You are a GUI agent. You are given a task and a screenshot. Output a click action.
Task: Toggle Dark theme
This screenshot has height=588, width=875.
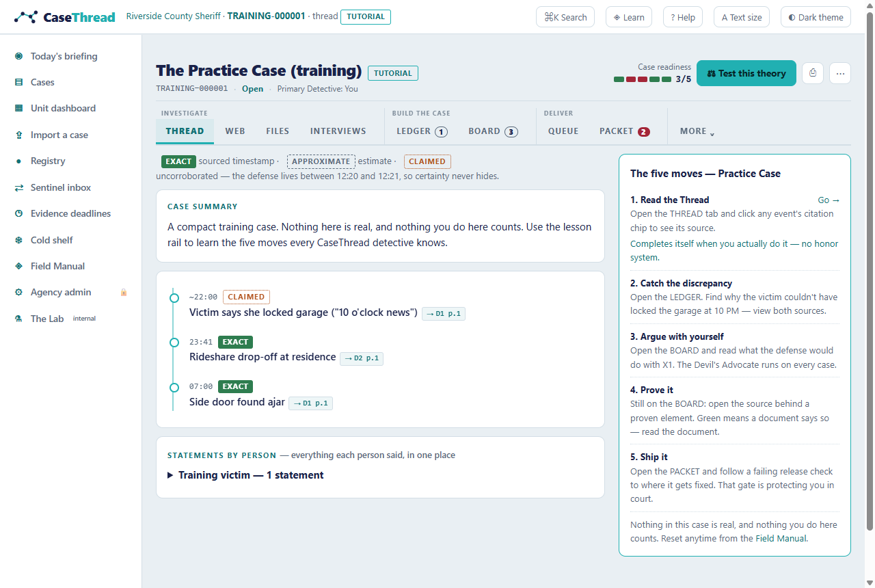816,17
